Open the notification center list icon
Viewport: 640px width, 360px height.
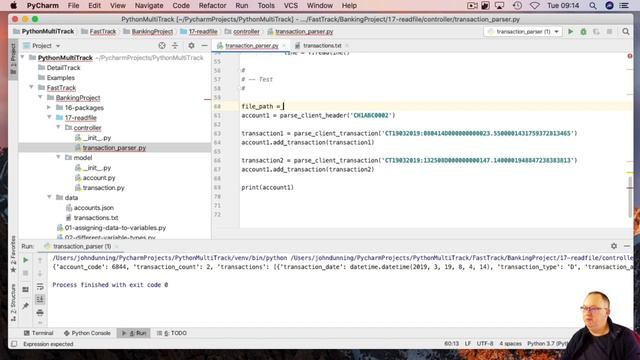click(x=624, y=6)
